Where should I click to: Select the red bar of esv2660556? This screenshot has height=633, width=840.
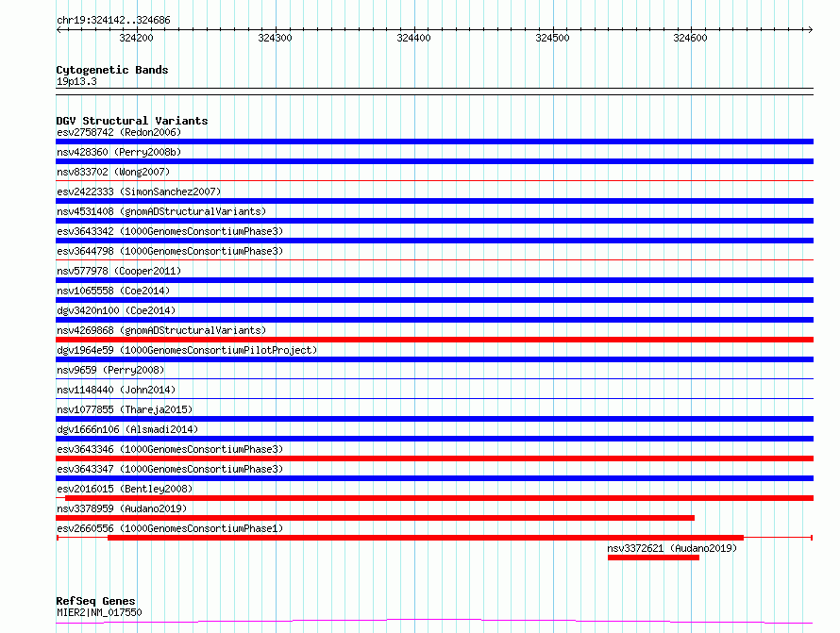point(426,538)
